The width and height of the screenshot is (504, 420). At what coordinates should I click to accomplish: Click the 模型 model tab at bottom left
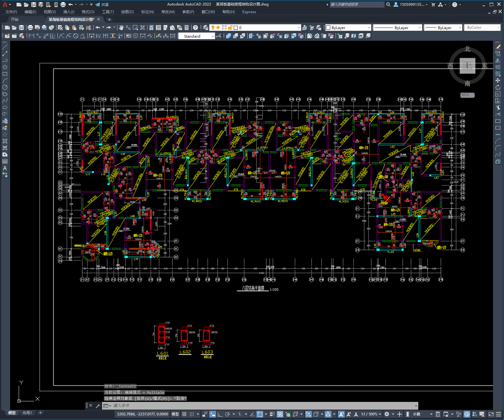(x=12, y=413)
